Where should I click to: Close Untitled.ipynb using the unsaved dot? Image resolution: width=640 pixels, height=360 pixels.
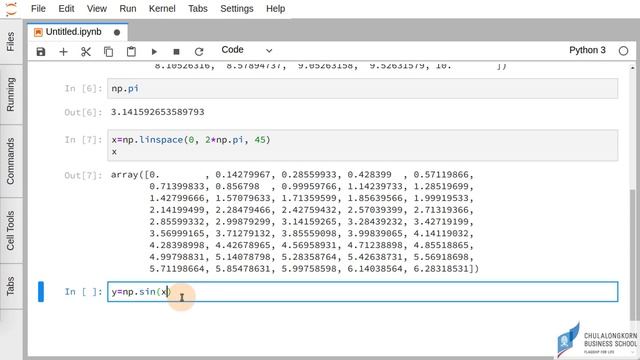[117, 32]
